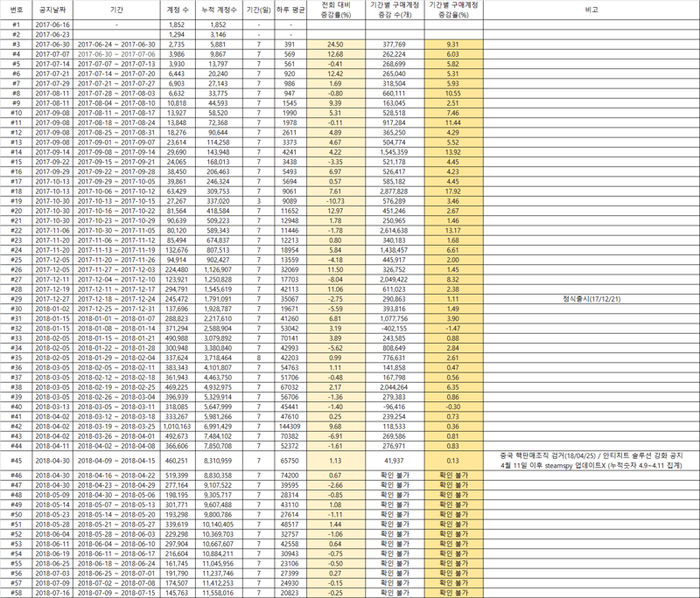700x598 pixels.
Task: Select the negative value "-402,155"
Action: 395,329
